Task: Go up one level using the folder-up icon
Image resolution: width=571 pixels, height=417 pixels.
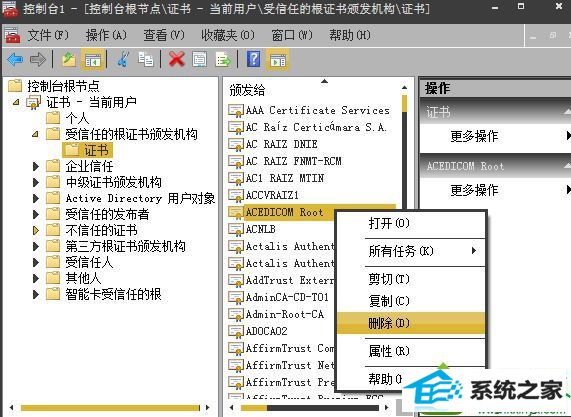Action: click(69, 59)
